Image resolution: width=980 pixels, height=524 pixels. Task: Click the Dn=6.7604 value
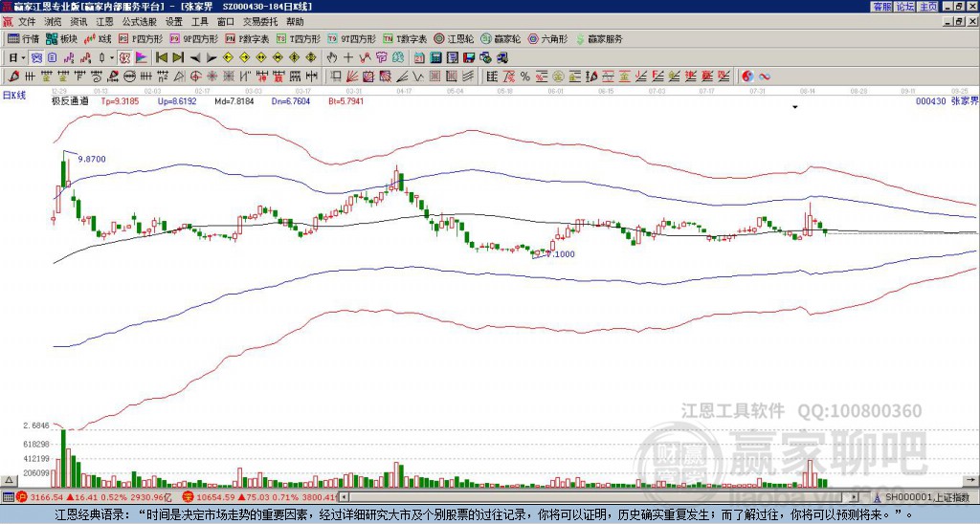tap(290, 101)
